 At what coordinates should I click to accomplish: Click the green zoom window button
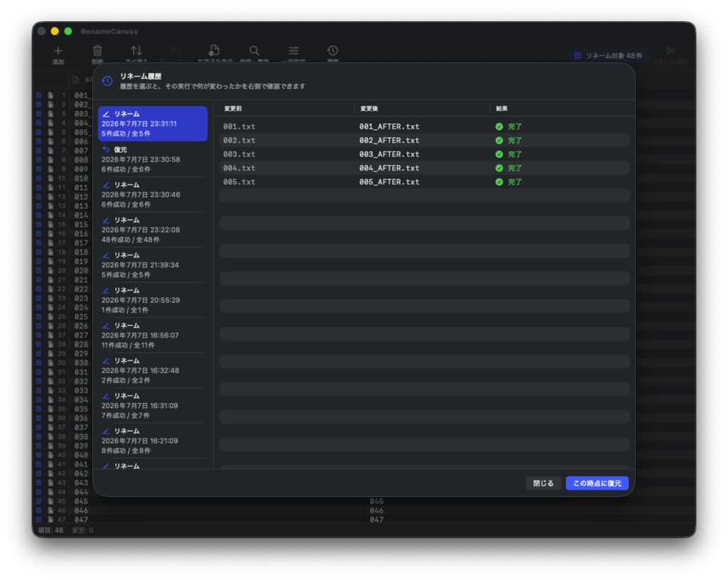[x=68, y=31]
